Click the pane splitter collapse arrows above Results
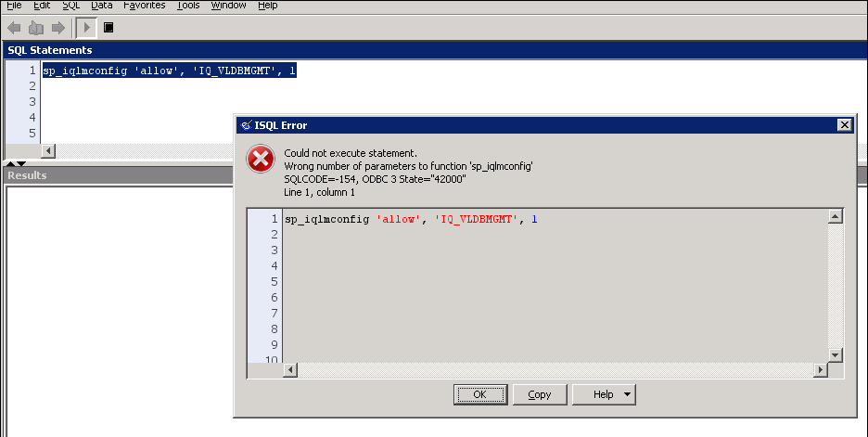Image resolution: width=868 pixels, height=437 pixels. (x=16, y=163)
